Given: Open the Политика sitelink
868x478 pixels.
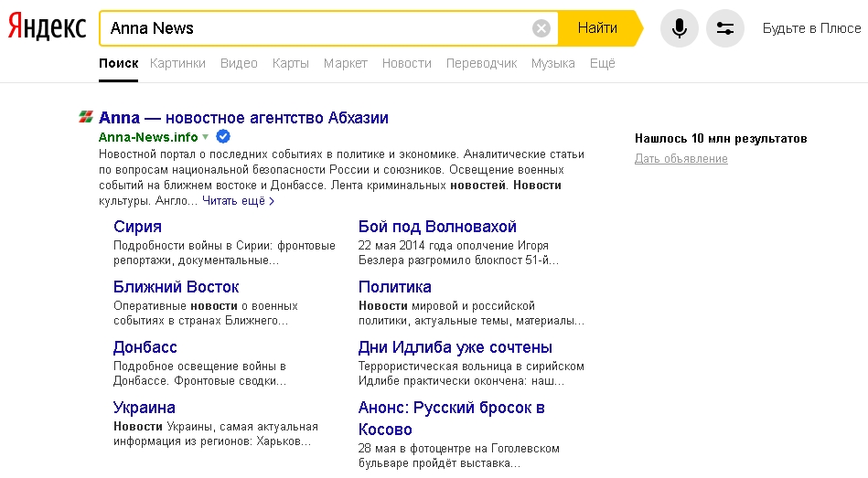Looking at the screenshot, I should point(395,287).
